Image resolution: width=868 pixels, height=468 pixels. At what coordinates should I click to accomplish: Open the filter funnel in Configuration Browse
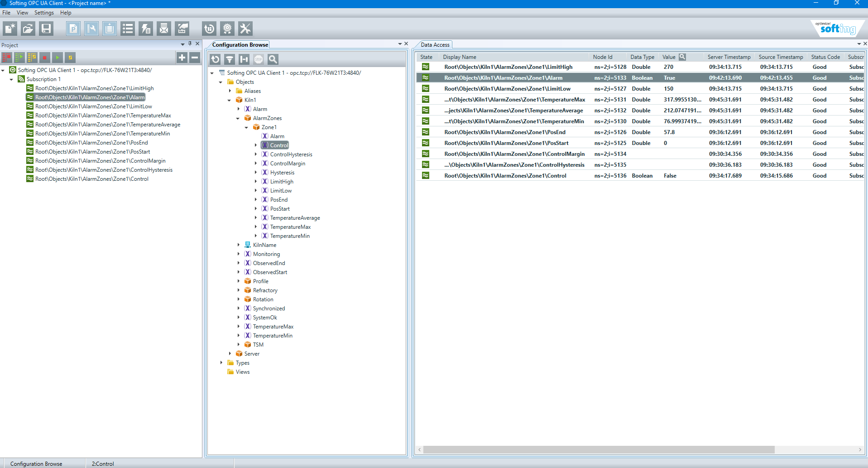(x=230, y=59)
